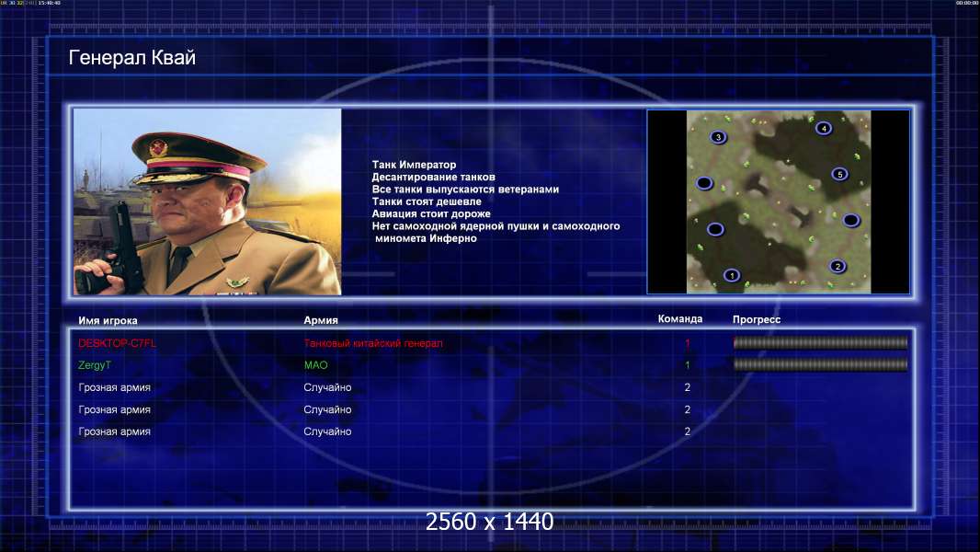Select player name DESKTOP-C7FL
Viewport: 980px width, 552px height.
point(117,343)
